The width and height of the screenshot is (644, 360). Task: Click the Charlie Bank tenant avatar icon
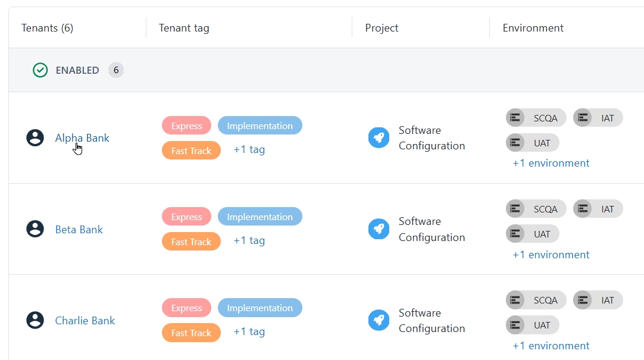pyautogui.click(x=35, y=320)
